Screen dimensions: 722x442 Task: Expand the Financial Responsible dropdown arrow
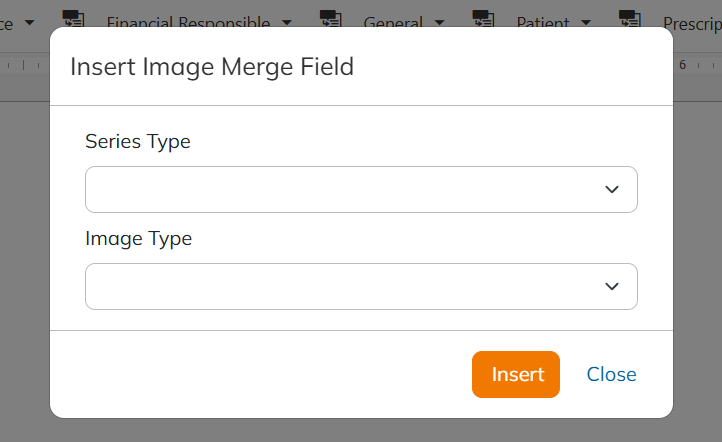tap(287, 23)
